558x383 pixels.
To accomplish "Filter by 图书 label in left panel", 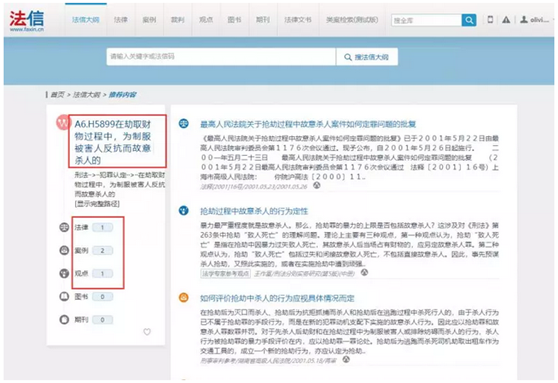I will tap(81, 297).
